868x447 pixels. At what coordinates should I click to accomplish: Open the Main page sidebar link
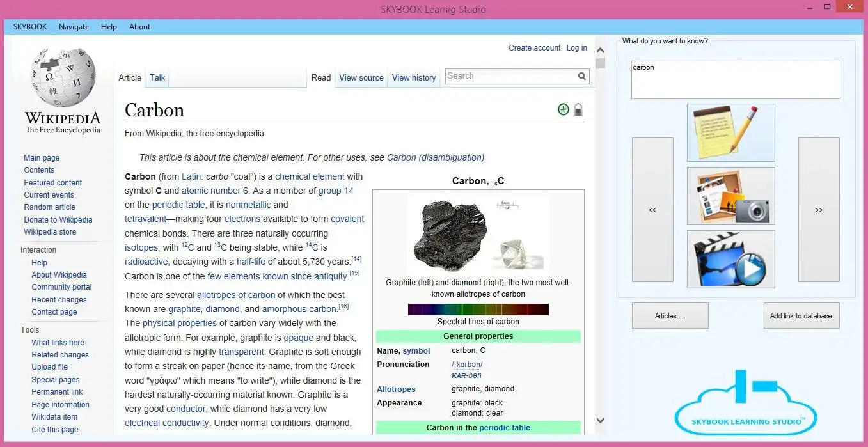pyautogui.click(x=42, y=158)
